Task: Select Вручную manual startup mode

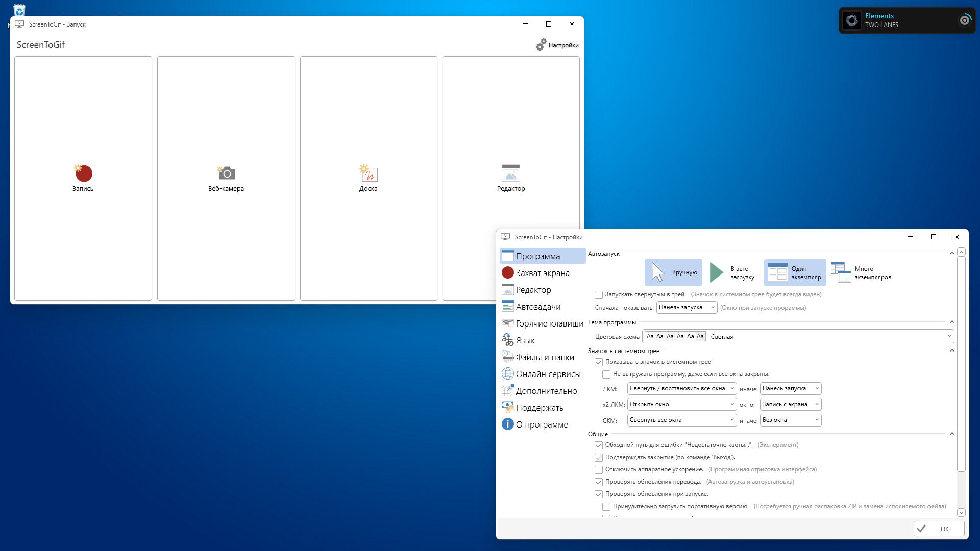Action: [673, 272]
